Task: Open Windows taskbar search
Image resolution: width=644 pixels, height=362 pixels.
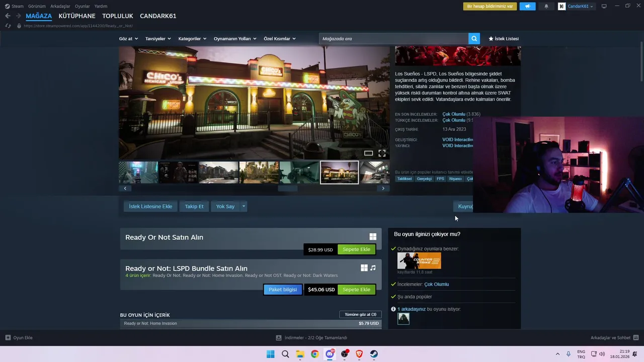Action: [x=285, y=354]
